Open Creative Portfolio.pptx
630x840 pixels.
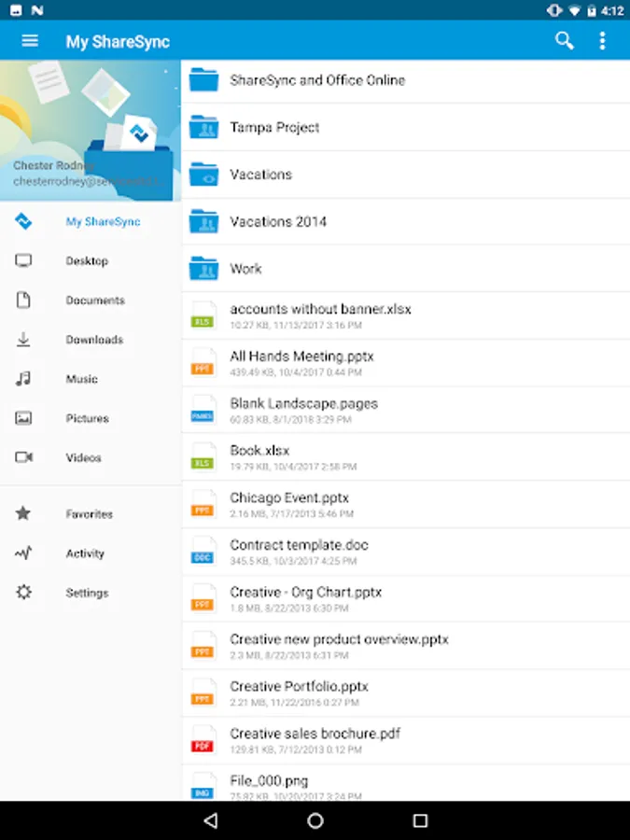406,693
